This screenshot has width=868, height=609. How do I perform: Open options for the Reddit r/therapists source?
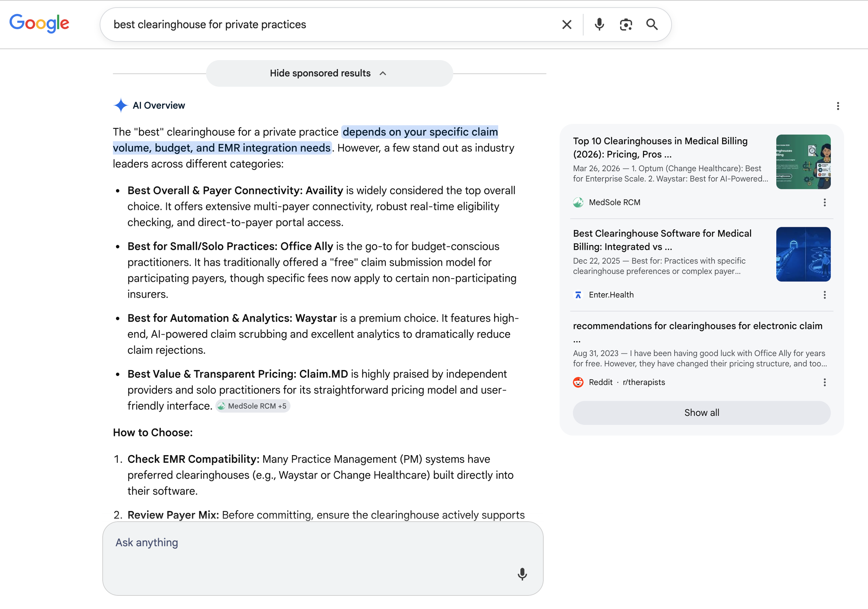click(x=825, y=382)
